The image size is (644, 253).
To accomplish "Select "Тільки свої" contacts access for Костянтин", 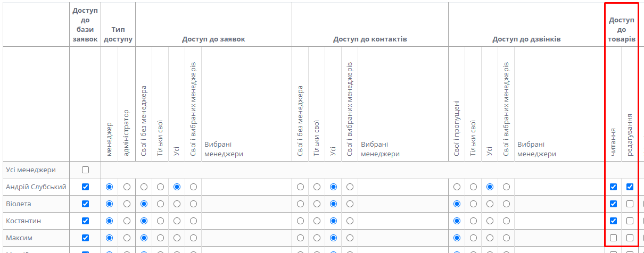I will tap(317, 221).
